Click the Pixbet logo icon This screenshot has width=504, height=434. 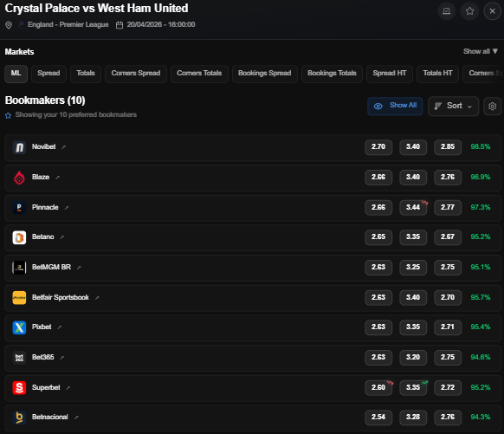19,327
